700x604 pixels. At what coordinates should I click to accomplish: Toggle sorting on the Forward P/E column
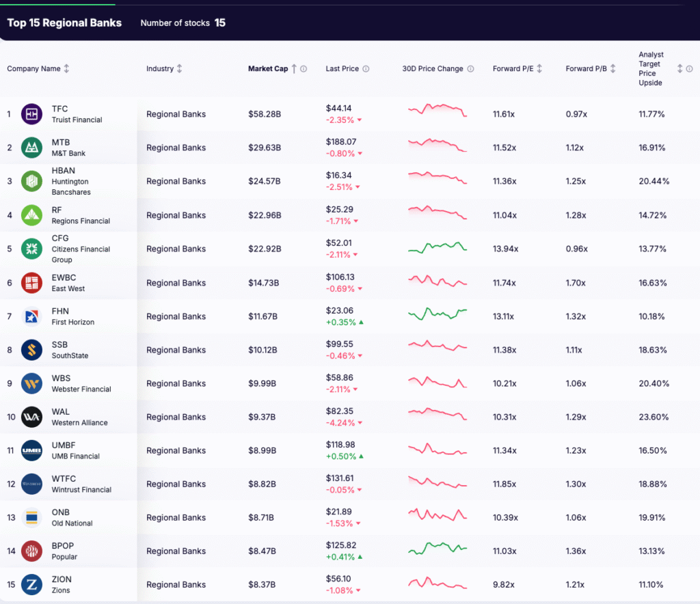(x=539, y=68)
